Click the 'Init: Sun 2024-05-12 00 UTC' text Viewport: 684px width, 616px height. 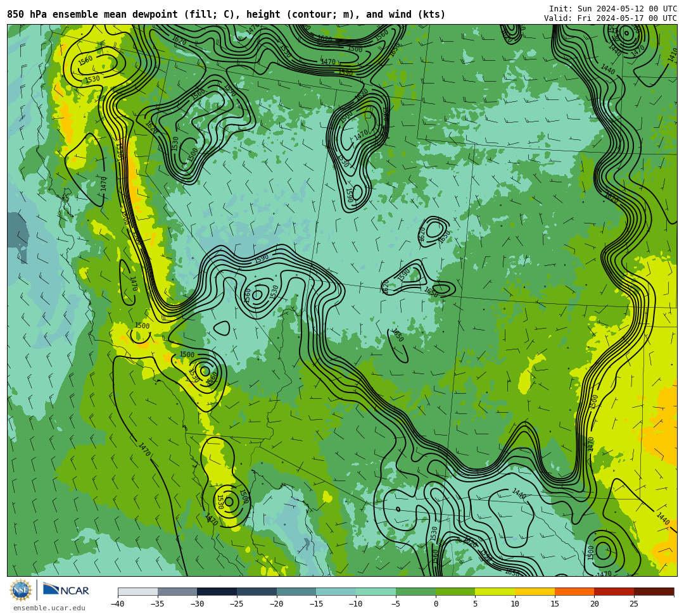(x=613, y=9)
